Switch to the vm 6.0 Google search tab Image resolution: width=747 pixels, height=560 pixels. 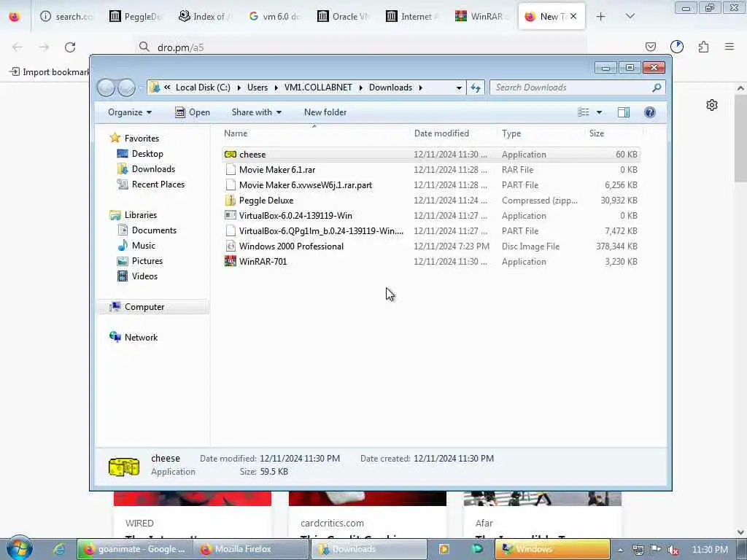pyautogui.click(x=274, y=17)
